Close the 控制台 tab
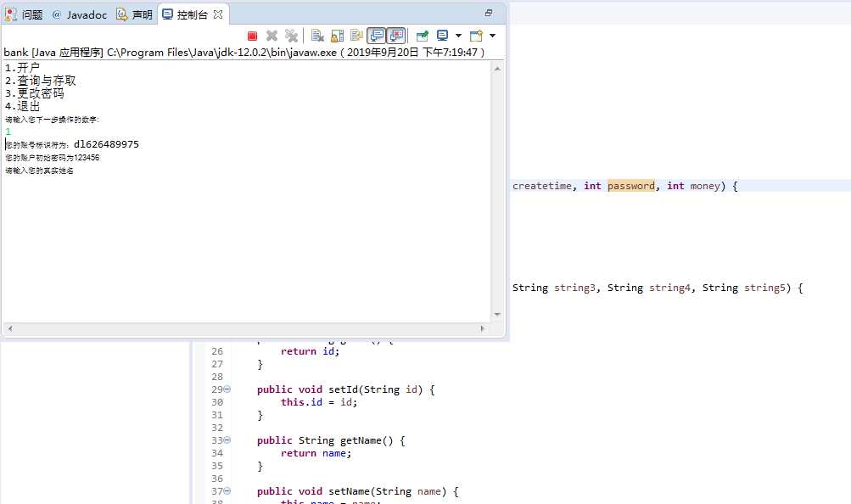Image resolution: width=851 pixels, height=504 pixels. pos(218,14)
